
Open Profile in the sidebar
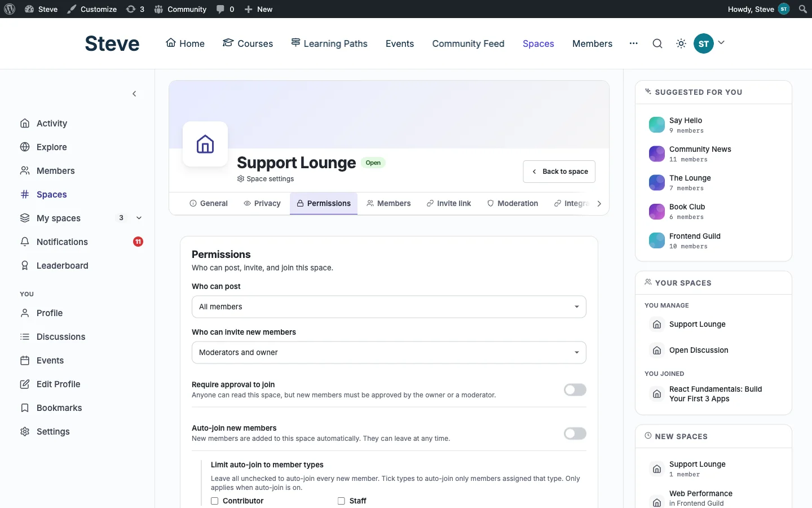pos(82,313)
